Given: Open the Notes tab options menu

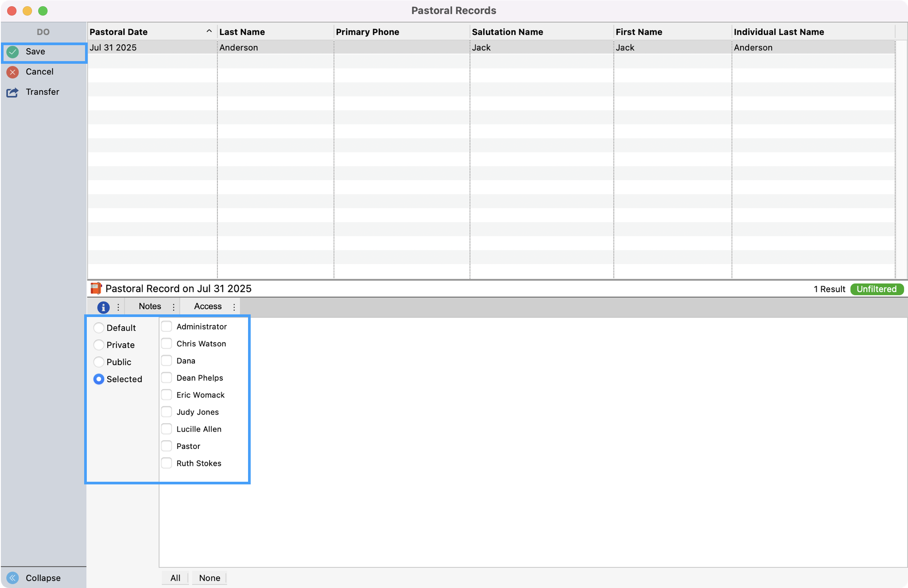Looking at the screenshot, I should click(x=173, y=306).
